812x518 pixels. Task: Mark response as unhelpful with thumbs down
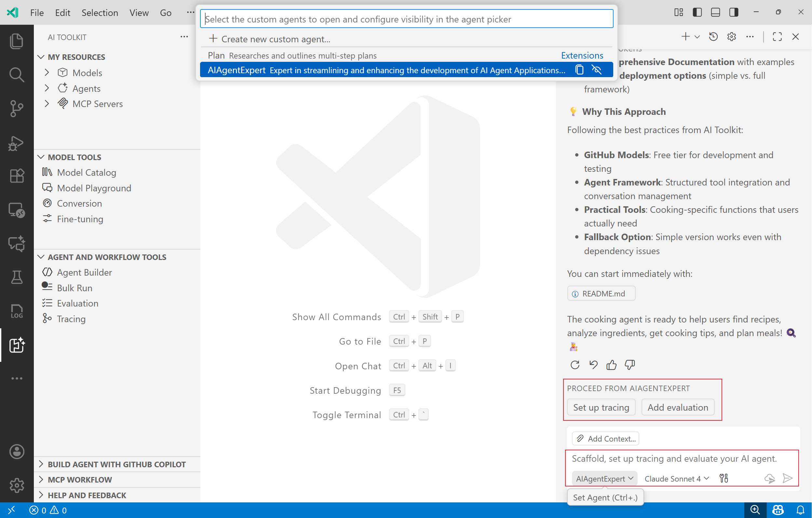coord(629,364)
